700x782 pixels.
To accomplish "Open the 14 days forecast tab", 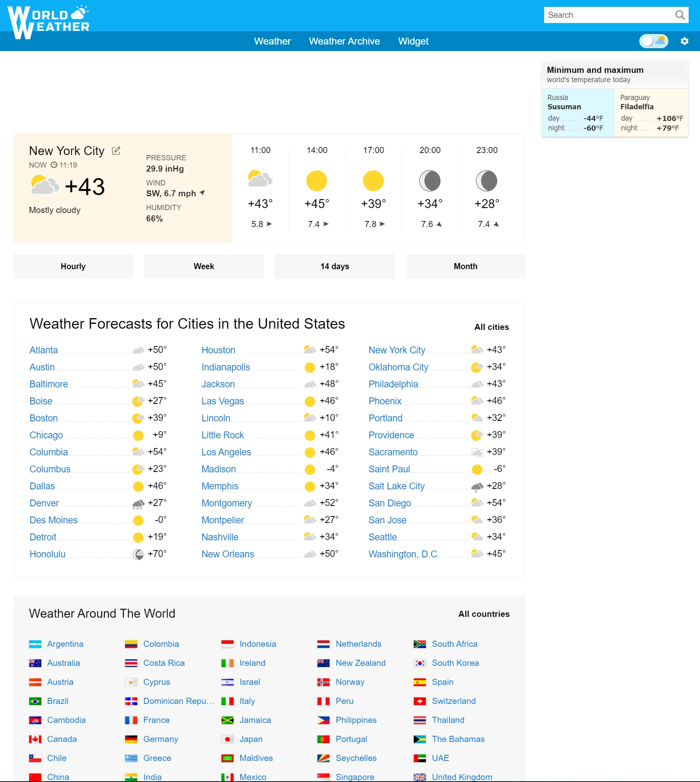I will pos(334,266).
